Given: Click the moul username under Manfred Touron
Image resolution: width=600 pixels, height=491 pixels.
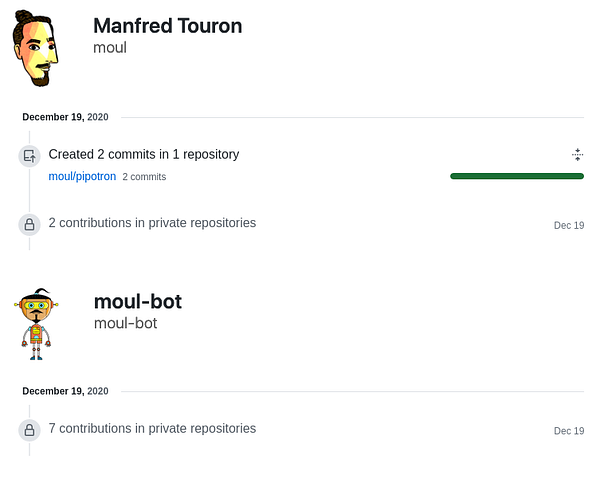Looking at the screenshot, I should (x=109, y=47).
